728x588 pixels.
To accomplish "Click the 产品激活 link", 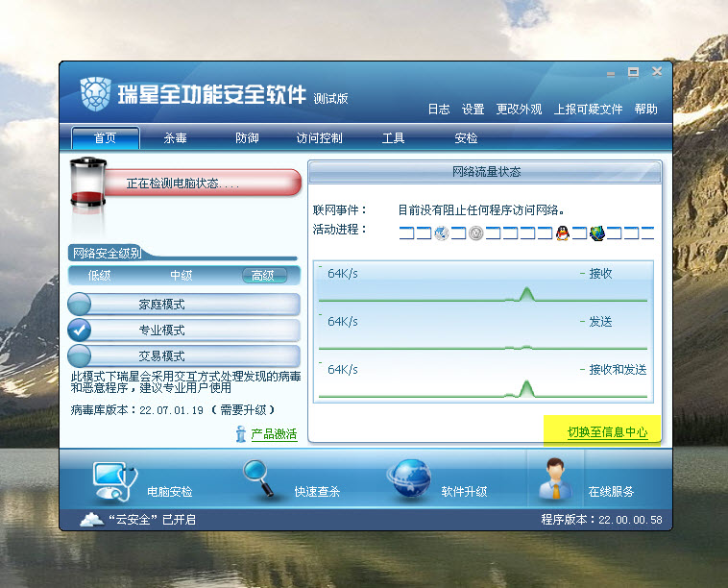I will 274,434.
